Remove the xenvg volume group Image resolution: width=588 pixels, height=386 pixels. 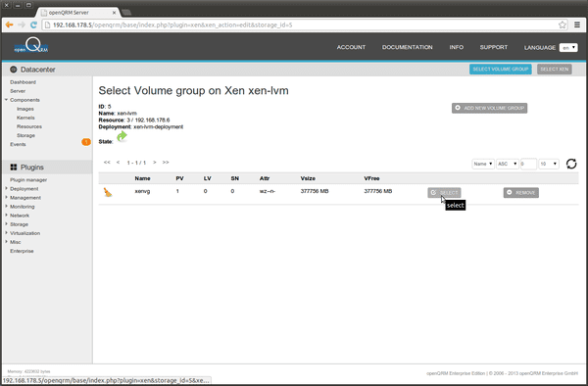[x=521, y=193]
